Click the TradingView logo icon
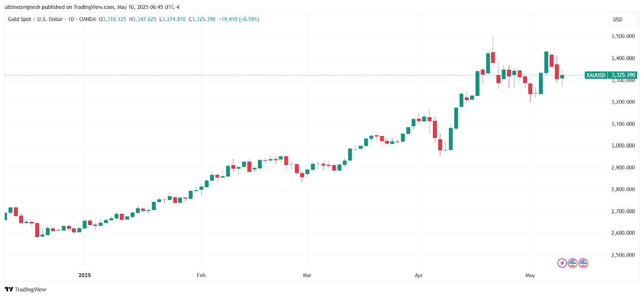 (9, 289)
